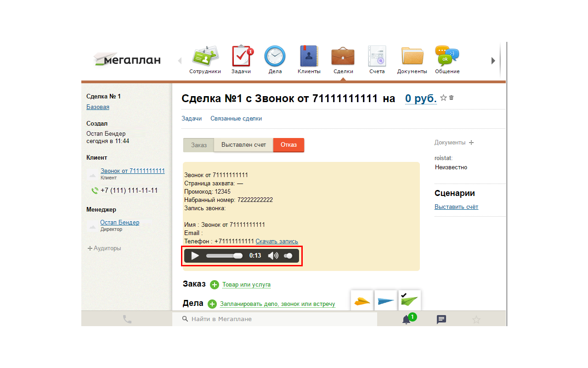The height and width of the screenshot is (368, 588).
Task: Open favorites star in bottom bar
Action: 476,319
